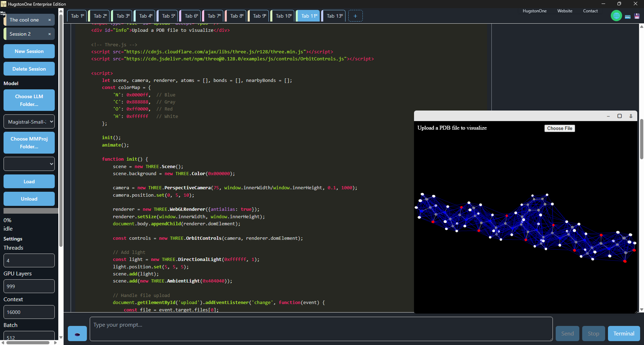Click Choose File in preview panel
The width and height of the screenshot is (644, 345).
pyautogui.click(x=560, y=128)
